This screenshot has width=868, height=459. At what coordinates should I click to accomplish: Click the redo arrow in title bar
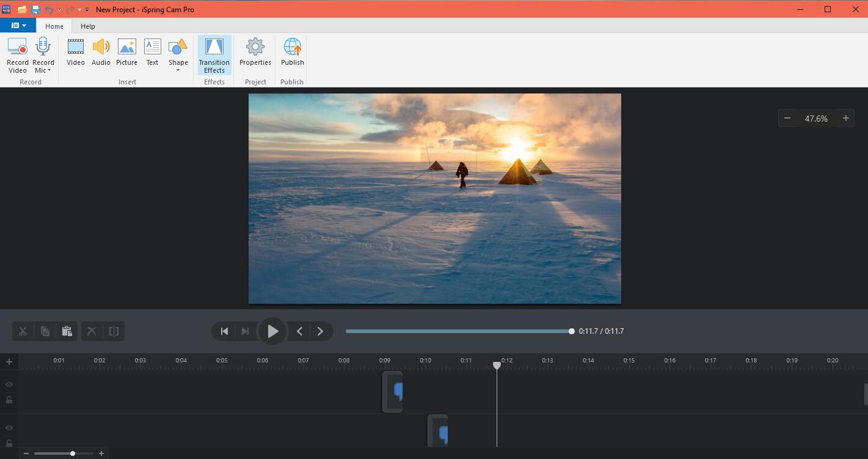click(x=70, y=10)
